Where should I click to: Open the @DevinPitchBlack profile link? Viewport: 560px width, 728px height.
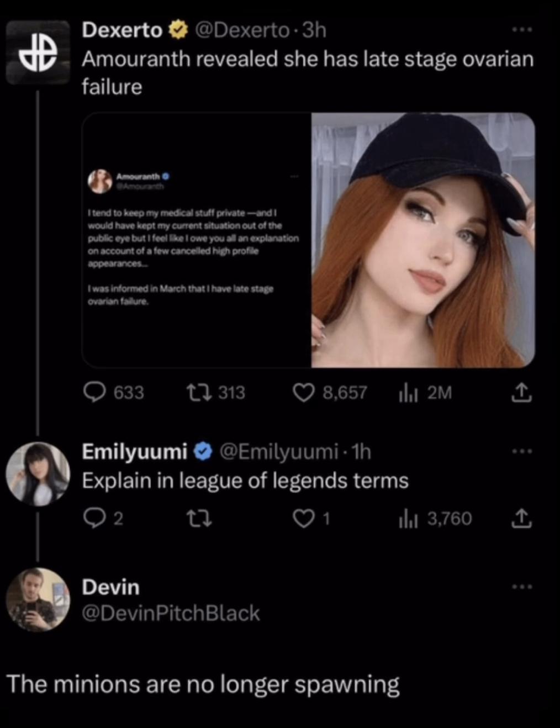pyautogui.click(x=171, y=613)
